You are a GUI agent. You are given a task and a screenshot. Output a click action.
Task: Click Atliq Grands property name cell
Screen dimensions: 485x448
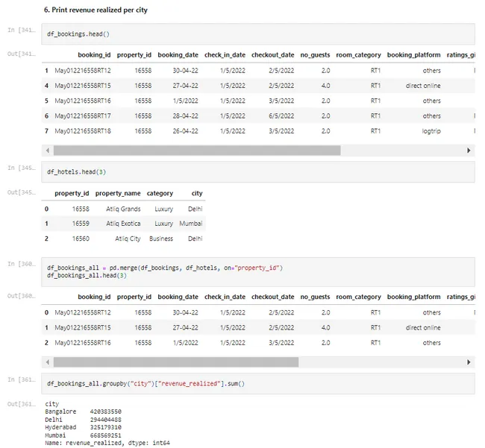click(x=123, y=209)
